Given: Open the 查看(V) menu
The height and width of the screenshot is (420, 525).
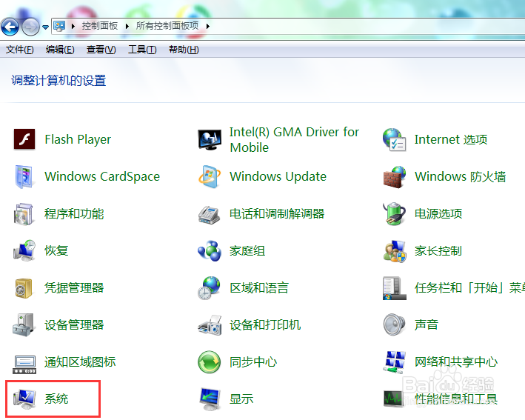Looking at the screenshot, I should pyautogui.click(x=101, y=50).
